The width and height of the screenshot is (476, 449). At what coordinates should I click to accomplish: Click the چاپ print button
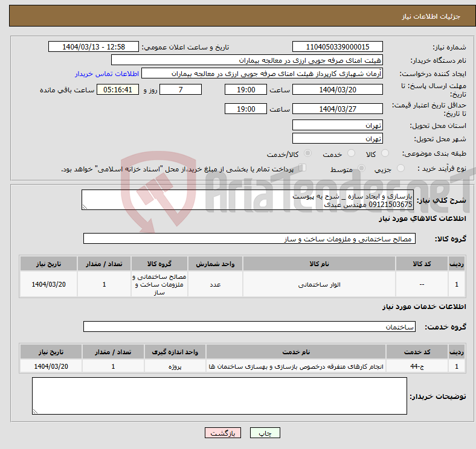[265, 433]
